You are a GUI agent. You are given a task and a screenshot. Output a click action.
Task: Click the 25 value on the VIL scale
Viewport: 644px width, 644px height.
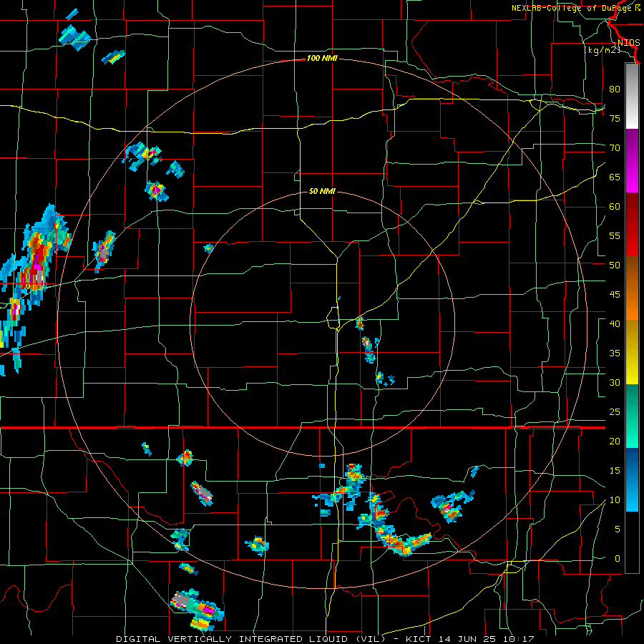coord(615,411)
